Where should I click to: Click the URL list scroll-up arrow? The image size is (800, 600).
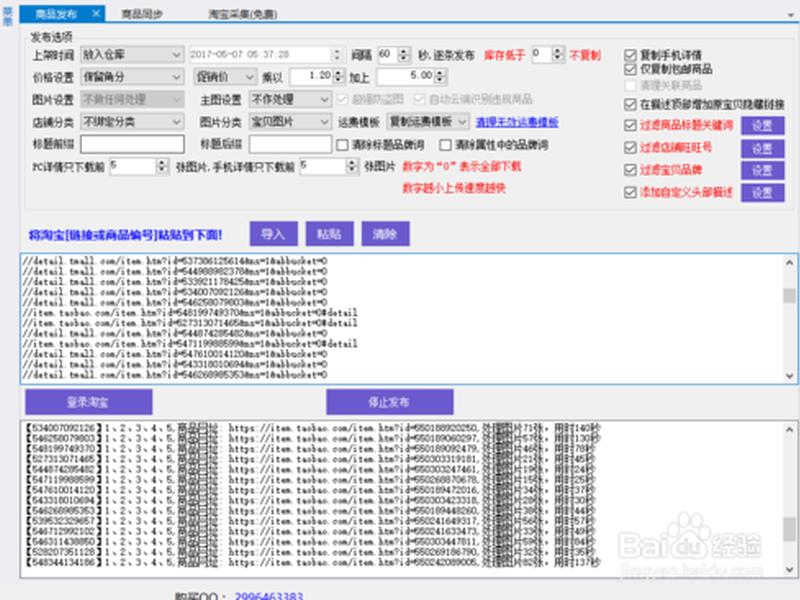click(789, 263)
